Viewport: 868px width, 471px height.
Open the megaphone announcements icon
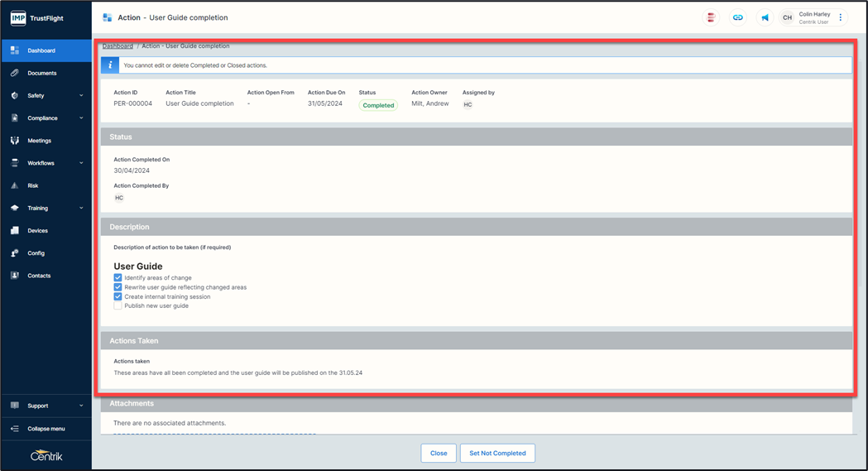tap(765, 17)
